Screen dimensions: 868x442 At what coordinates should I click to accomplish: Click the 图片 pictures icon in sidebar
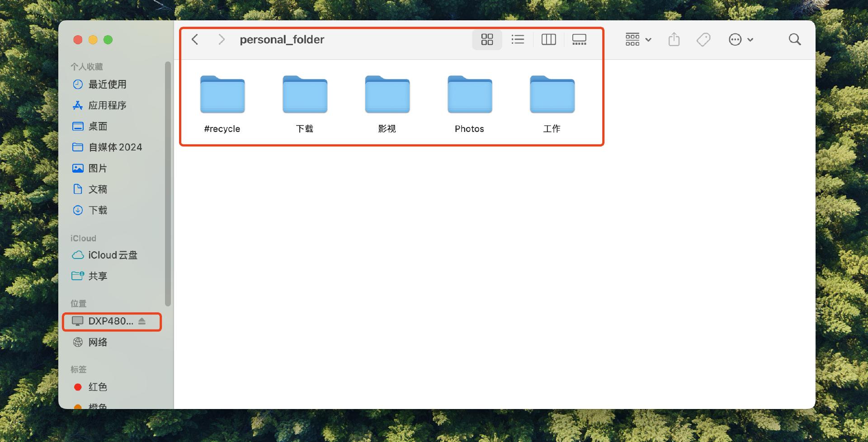tap(78, 168)
